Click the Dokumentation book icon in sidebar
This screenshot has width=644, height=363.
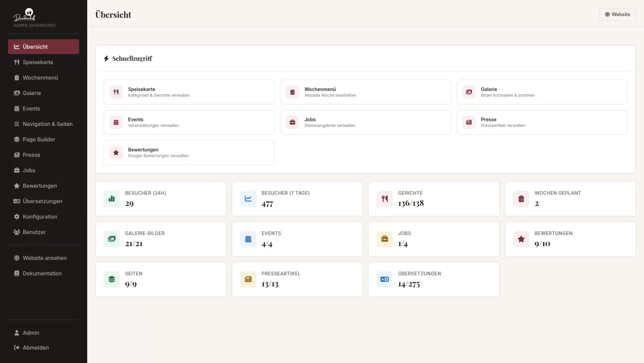(x=17, y=273)
